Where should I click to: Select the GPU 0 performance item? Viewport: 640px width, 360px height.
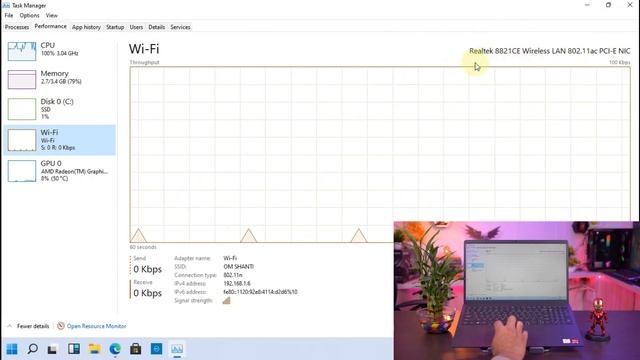click(60, 171)
